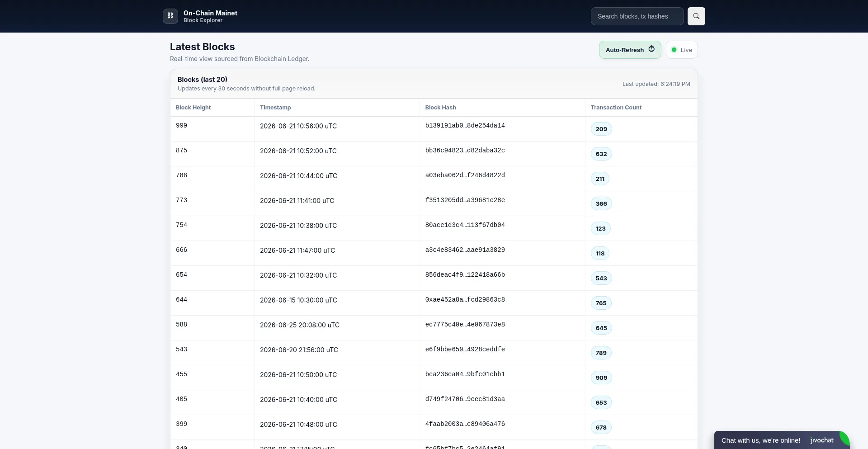Click hash bb36c94823…d82daba32c
The image size is (868, 449).
pos(465,151)
